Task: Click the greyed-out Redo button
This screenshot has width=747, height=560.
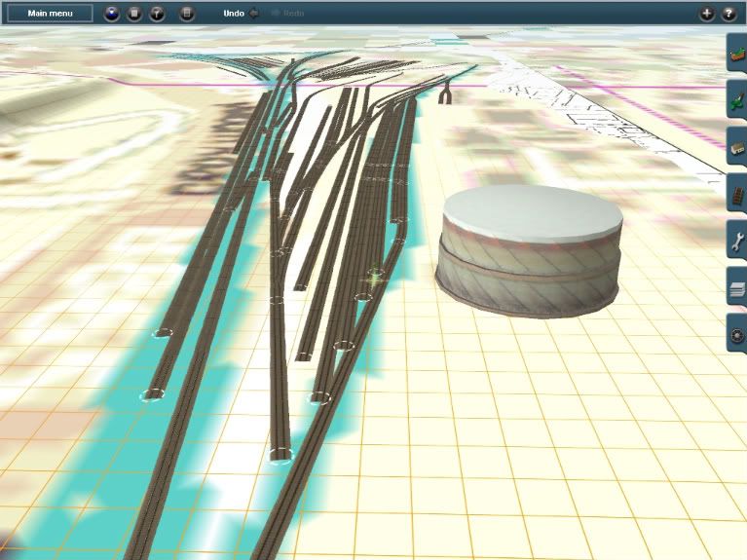Action: 288,14
